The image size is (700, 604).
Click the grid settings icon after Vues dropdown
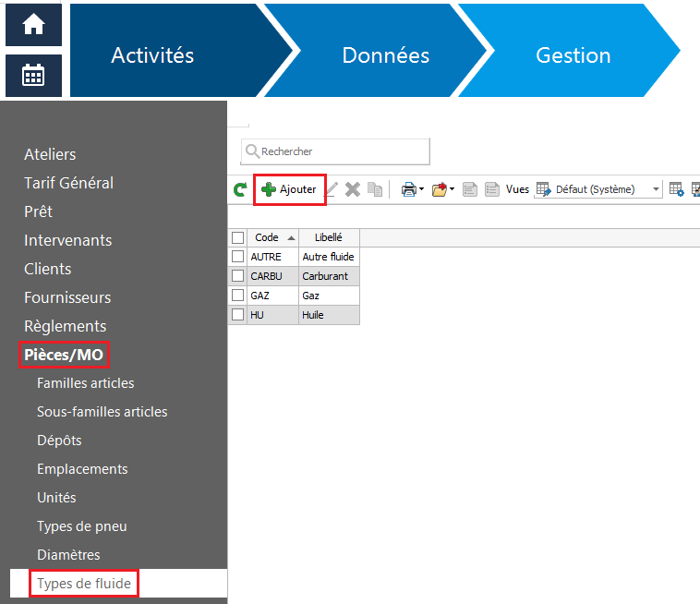point(676,189)
